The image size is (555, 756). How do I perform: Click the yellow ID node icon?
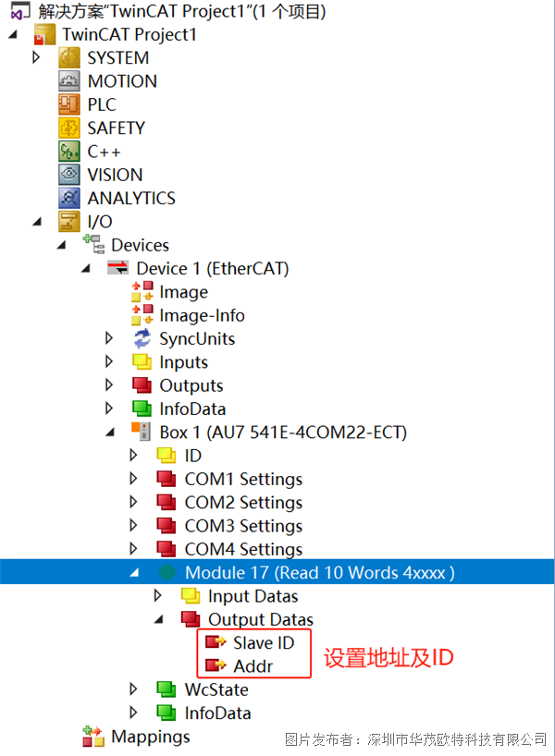point(166,455)
